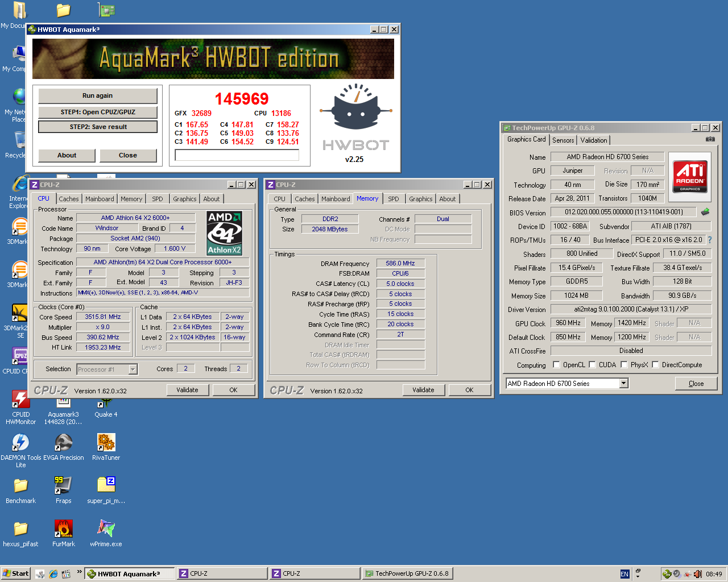Click DRAM Frequency value 586.0 MHz
The height and width of the screenshot is (582, 728).
point(400,263)
